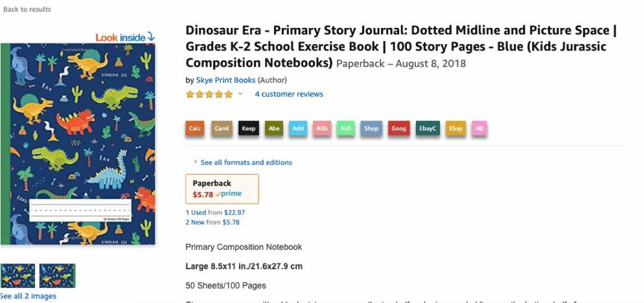Expand See all formats and editions

pos(246,162)
